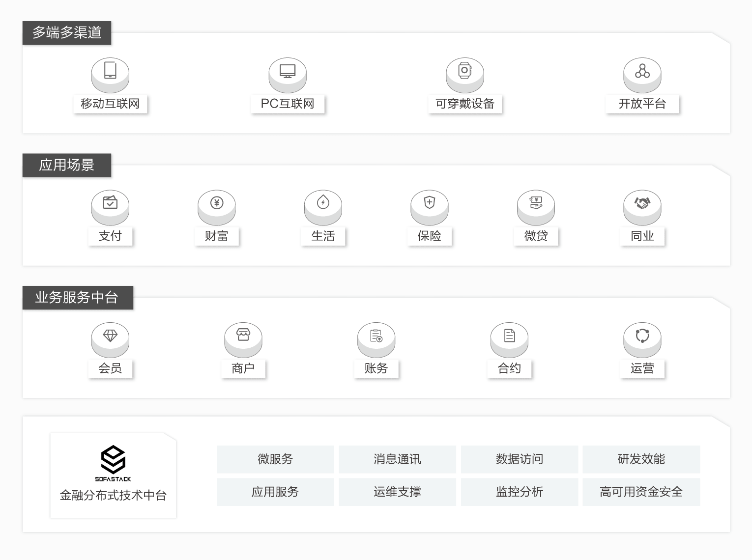752x560 pixels.
Task: Open the 消息通讯 tile
Action: pyautogui.click(x=397, y=459)
